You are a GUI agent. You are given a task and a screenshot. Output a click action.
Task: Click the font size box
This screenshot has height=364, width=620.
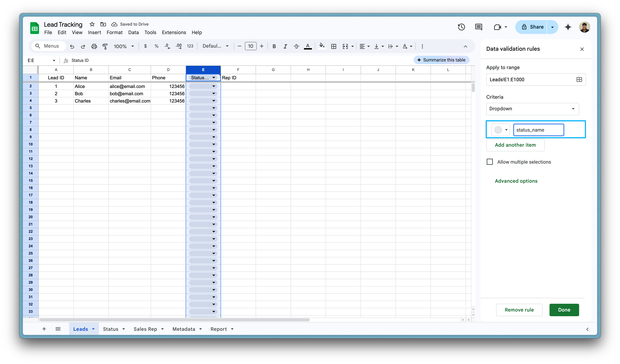pos(250,46)
